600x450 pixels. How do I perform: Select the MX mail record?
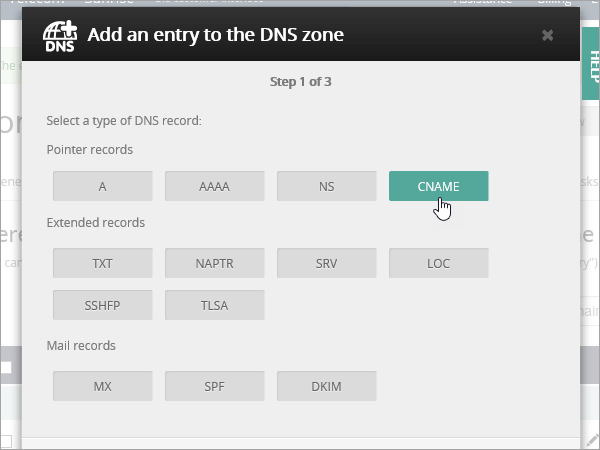(102, 385)
